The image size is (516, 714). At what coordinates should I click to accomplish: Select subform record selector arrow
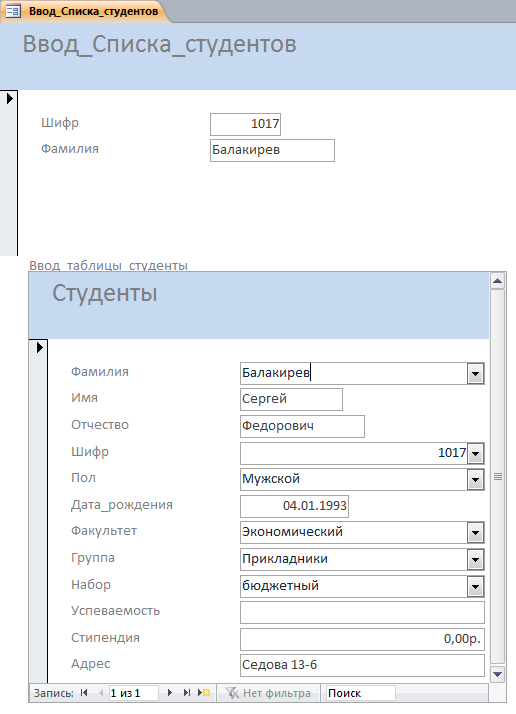[x=40, y=347]
